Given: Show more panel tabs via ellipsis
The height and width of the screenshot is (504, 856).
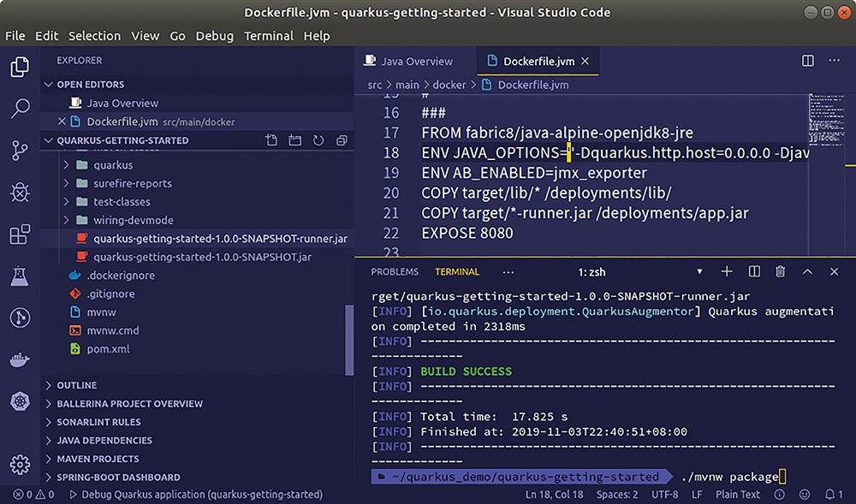Looking at the screenshot, I should click(x=508, y=271).
